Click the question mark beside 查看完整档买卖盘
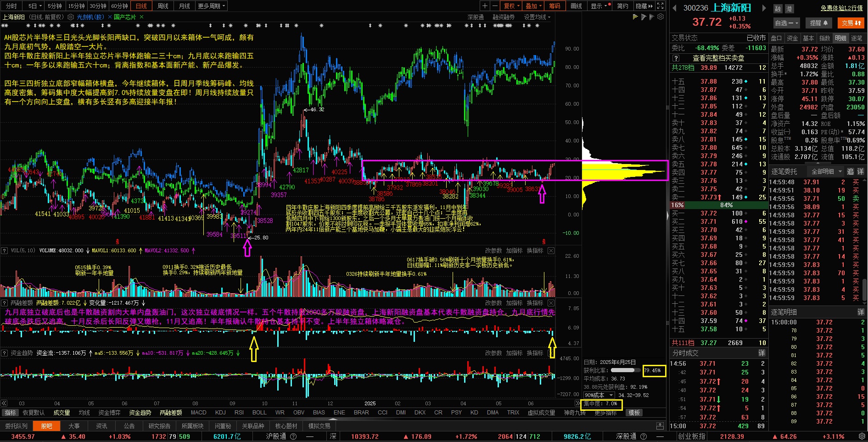 676,58
